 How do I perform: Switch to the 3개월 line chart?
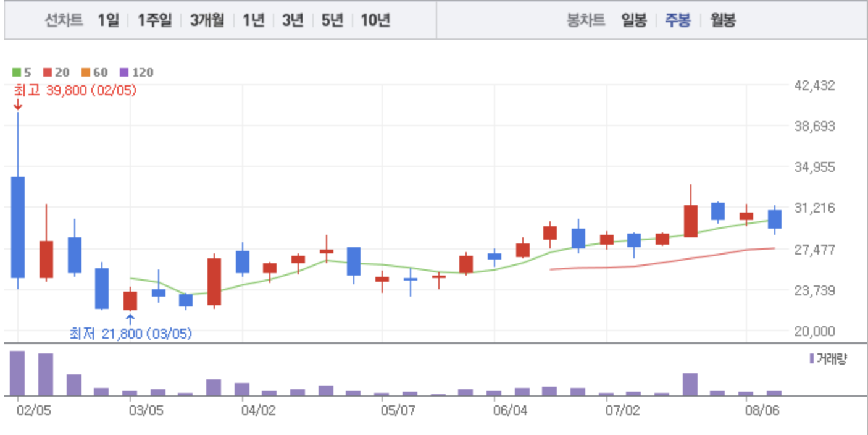[207, 20]
